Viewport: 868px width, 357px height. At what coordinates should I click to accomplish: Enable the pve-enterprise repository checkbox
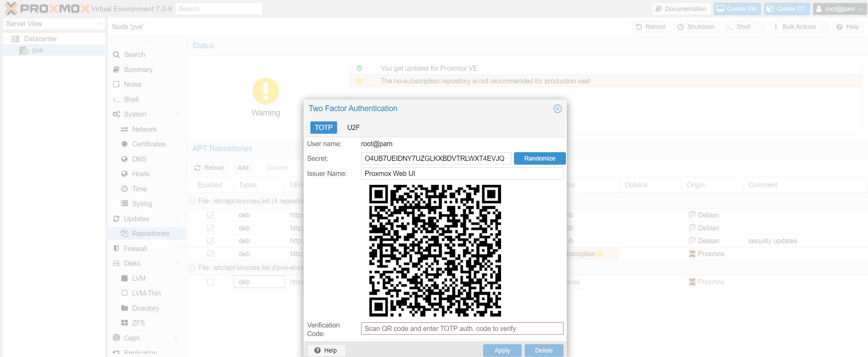210,282
